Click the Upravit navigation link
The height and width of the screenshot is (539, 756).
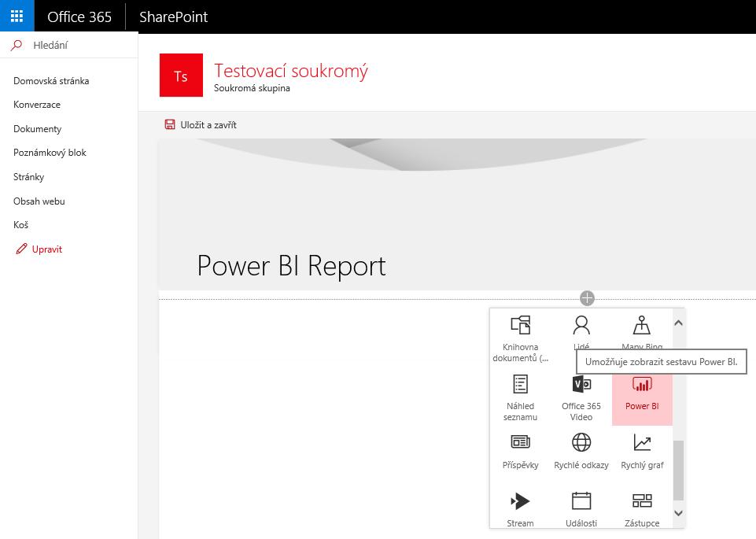[46, 249]
